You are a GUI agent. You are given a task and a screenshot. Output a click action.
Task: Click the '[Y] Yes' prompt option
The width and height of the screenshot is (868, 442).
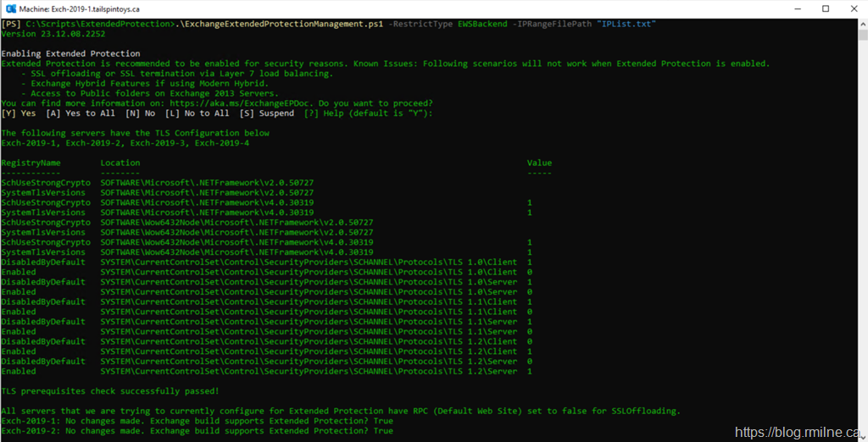pos(19,113)
